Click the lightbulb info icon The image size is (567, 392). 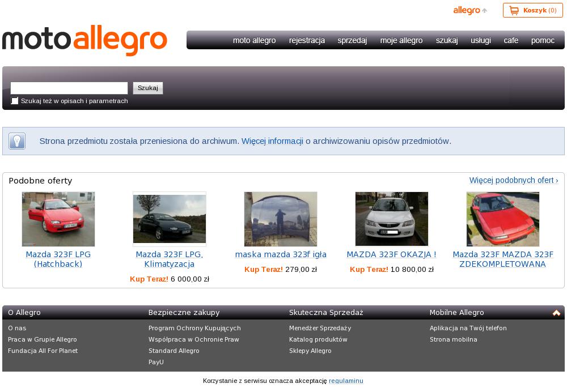[17, 141]
